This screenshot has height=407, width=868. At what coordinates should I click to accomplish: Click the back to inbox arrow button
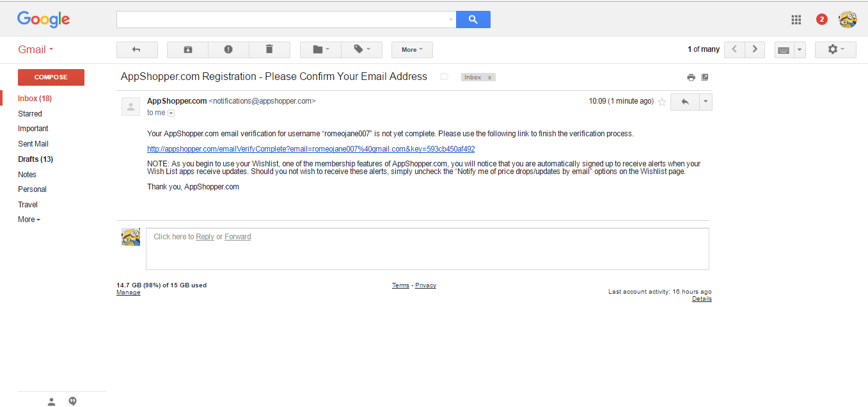coord(136,50)
